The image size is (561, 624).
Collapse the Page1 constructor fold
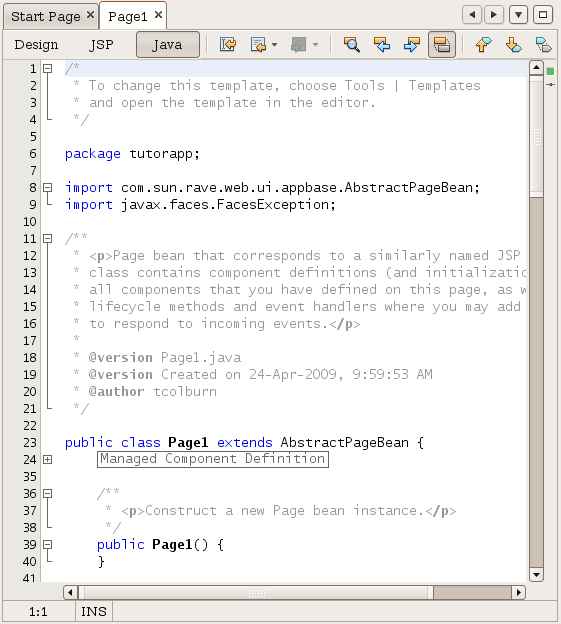point(47,544)
